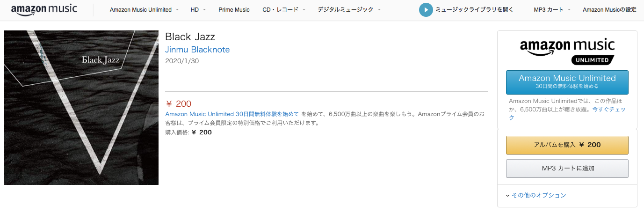Click the Amazon Music Unlimited logo in sidebar
Image resolution: width=644 pixels, height=221 pixels.
[567, 52]
